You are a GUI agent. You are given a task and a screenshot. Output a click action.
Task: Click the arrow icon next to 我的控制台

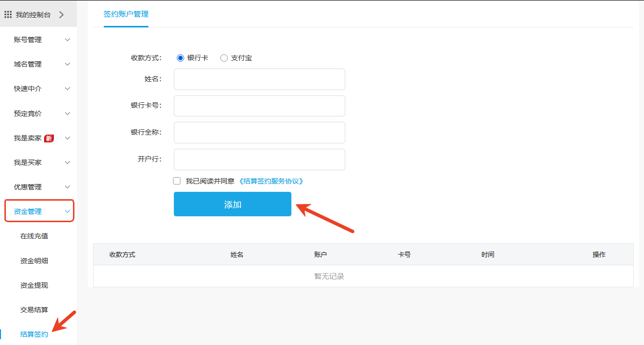tap(61, 15)
